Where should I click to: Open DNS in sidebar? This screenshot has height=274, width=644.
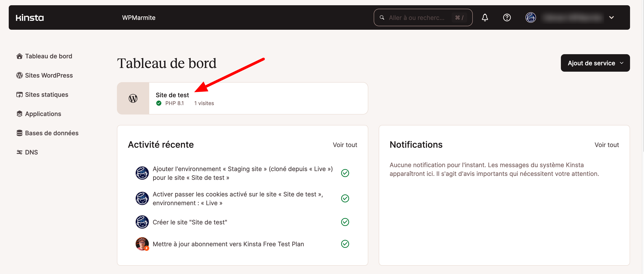tap(27, 152)
